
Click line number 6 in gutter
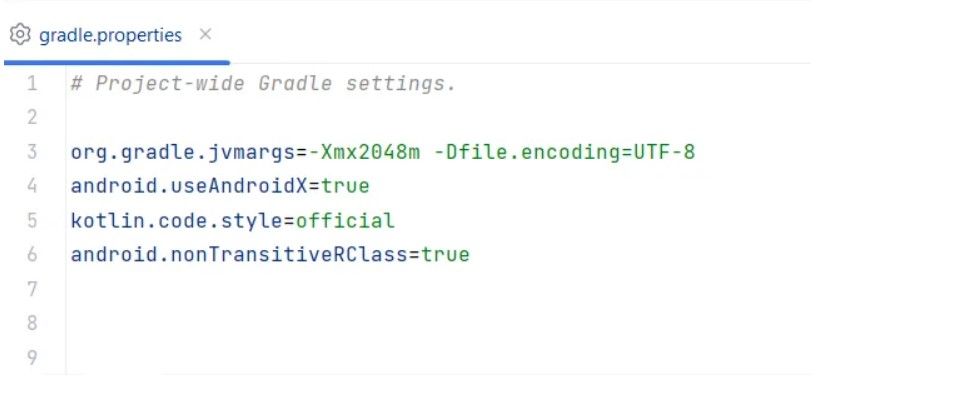(32, 254)
